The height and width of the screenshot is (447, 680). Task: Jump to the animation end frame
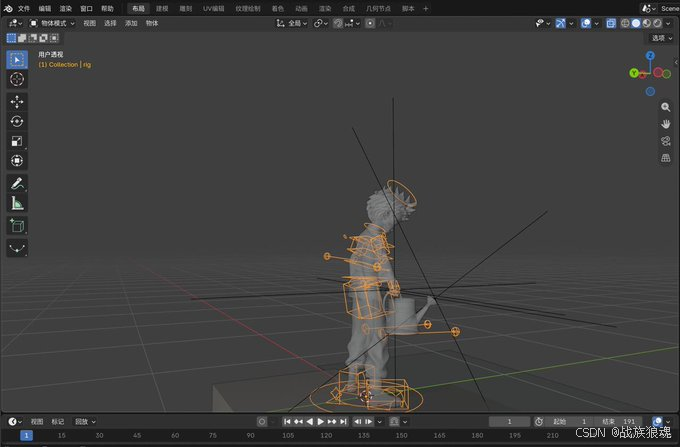(343, 421)
